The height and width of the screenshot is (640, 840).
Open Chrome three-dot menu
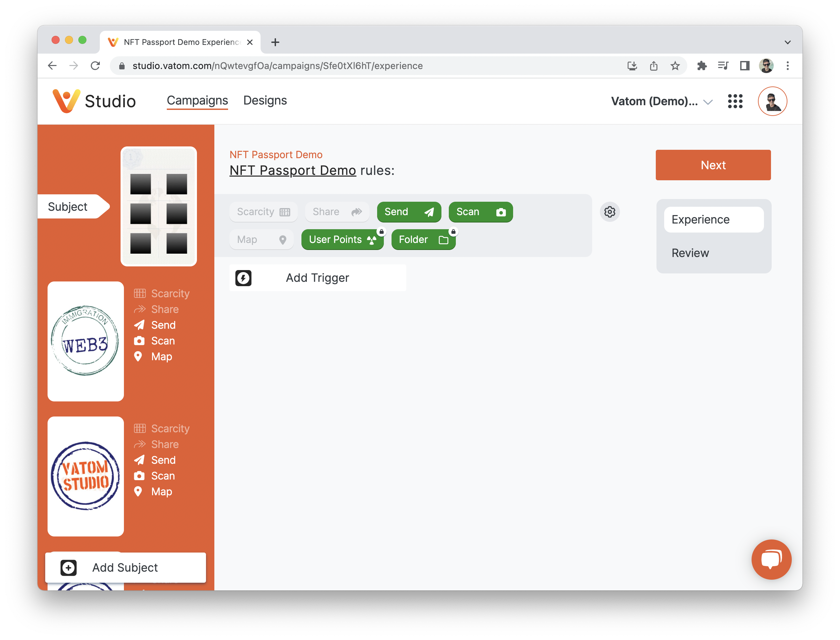[x=787, y=66]
